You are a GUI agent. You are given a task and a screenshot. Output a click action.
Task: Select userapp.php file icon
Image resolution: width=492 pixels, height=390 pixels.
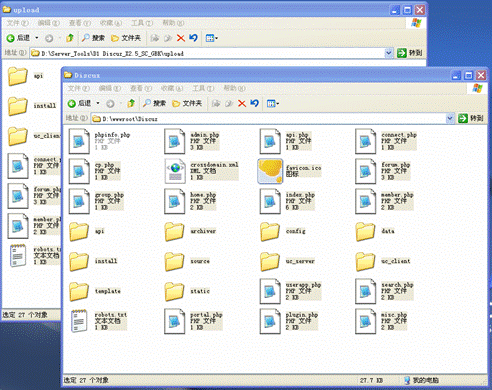270,291
